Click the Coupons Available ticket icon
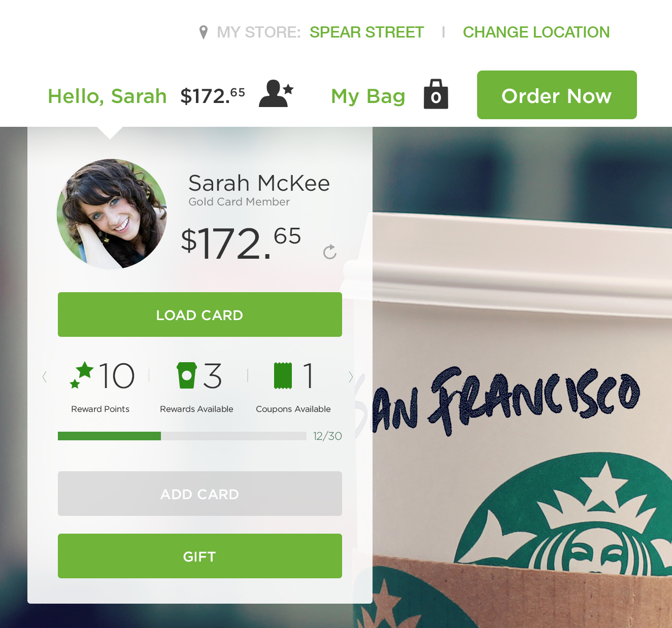The image size is (672, 628). tap(283, 375)
